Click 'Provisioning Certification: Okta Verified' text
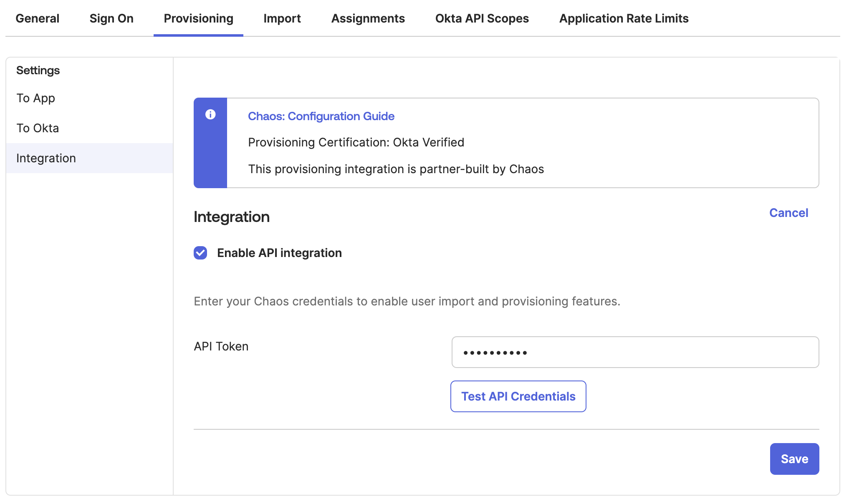 pos(356,142)
